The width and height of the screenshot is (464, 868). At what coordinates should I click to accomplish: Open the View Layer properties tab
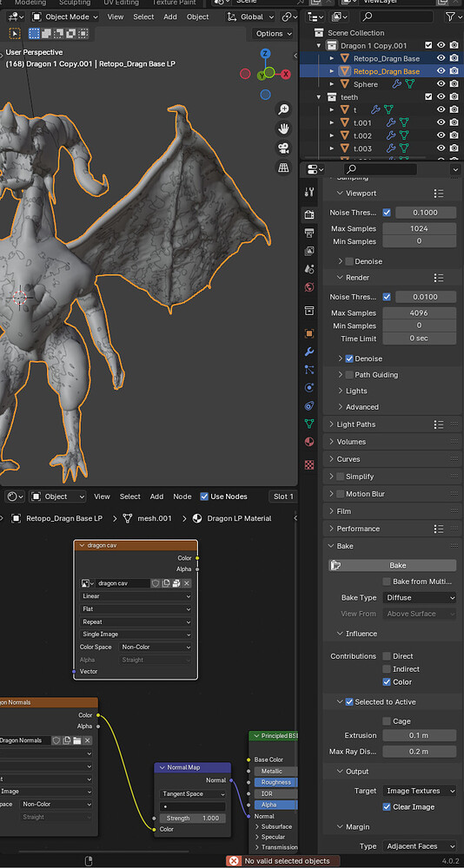pyautogui.click(x=309, y=251)
